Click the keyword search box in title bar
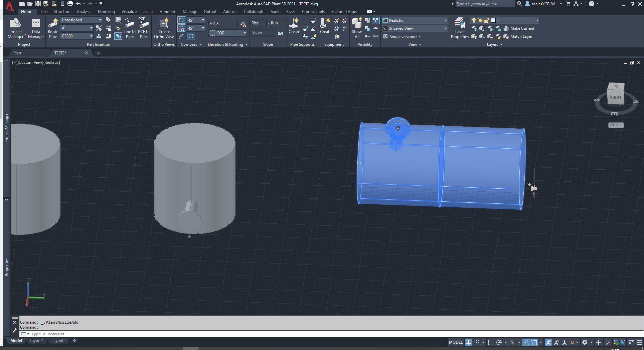This screenshot has width=644, height=350. (x=485, y=4)
